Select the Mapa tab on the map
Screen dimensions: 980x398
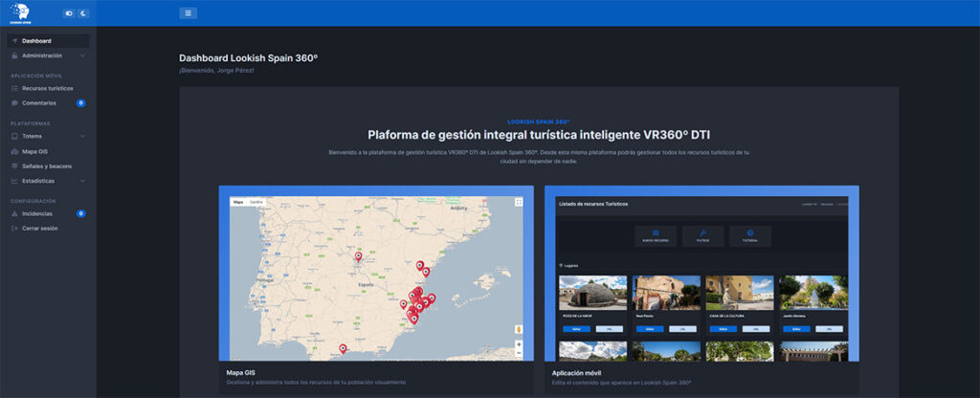tap(238, 202)
